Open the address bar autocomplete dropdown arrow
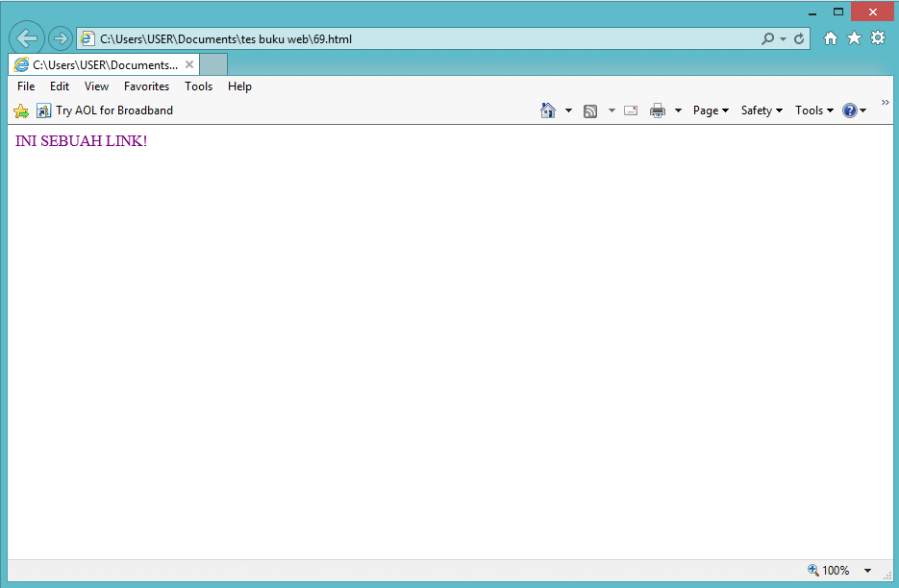This screenshot has height=588, width=899. (x=784, y=39)
